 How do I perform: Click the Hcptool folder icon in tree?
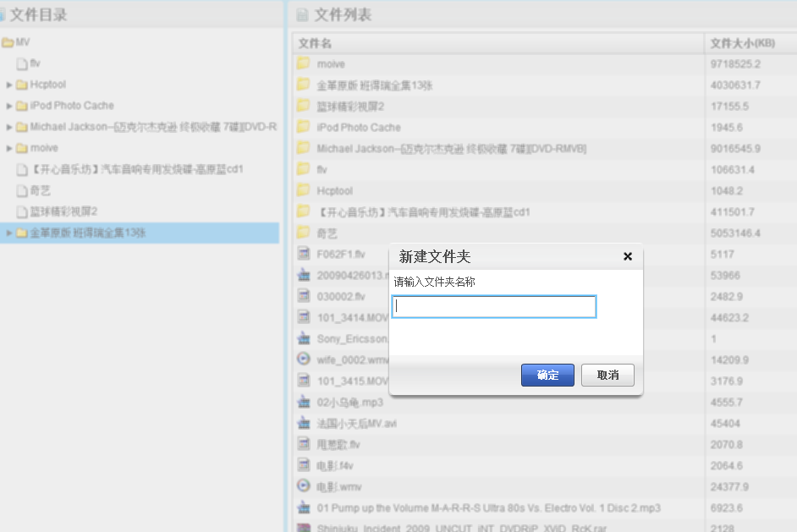[21, 85]
